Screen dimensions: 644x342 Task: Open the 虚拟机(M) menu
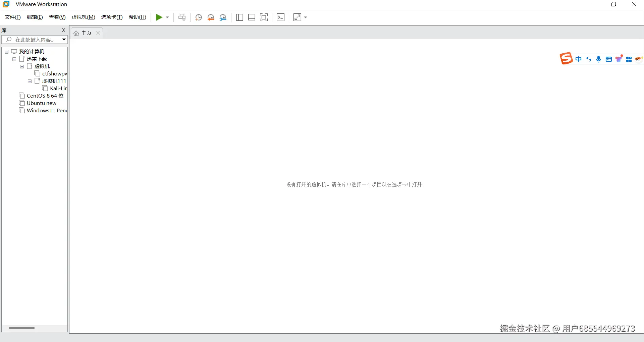click(x=84, y=17)
